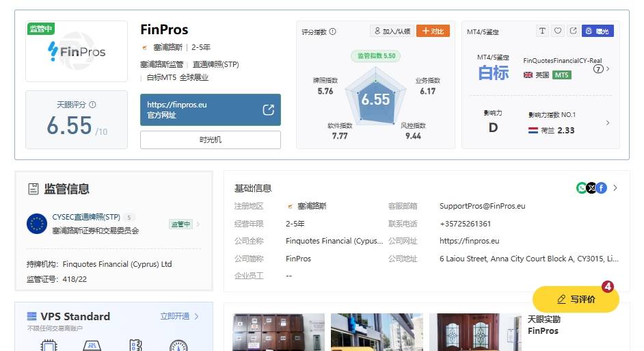Click the phone number +35725261361

point(465,224)
